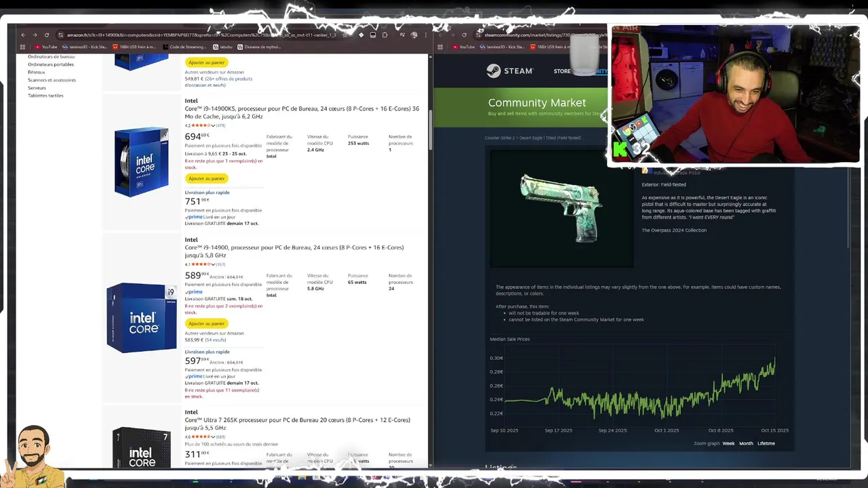Reload the Amazon page

click(x=47, y=35)
